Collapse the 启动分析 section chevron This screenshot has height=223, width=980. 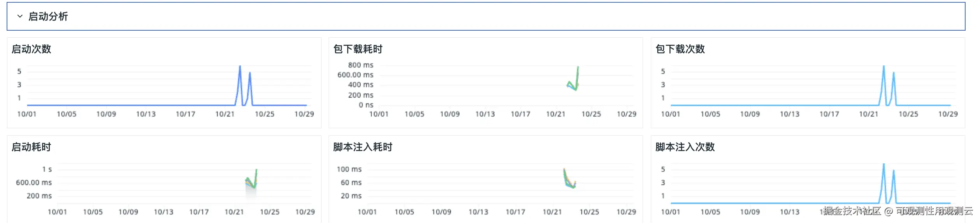(20, 16)
